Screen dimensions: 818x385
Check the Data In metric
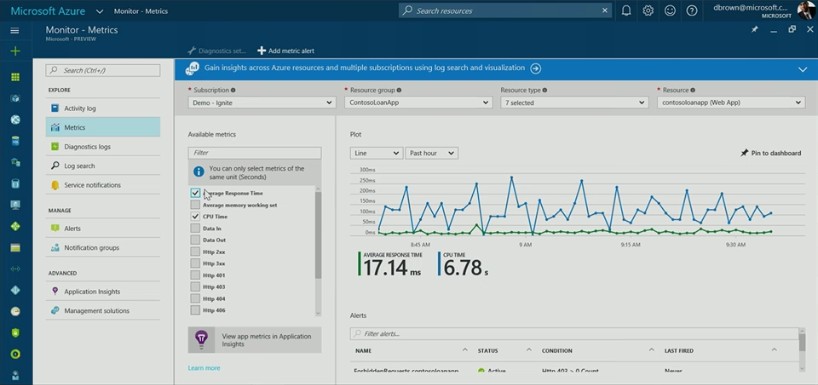[195, 228]
